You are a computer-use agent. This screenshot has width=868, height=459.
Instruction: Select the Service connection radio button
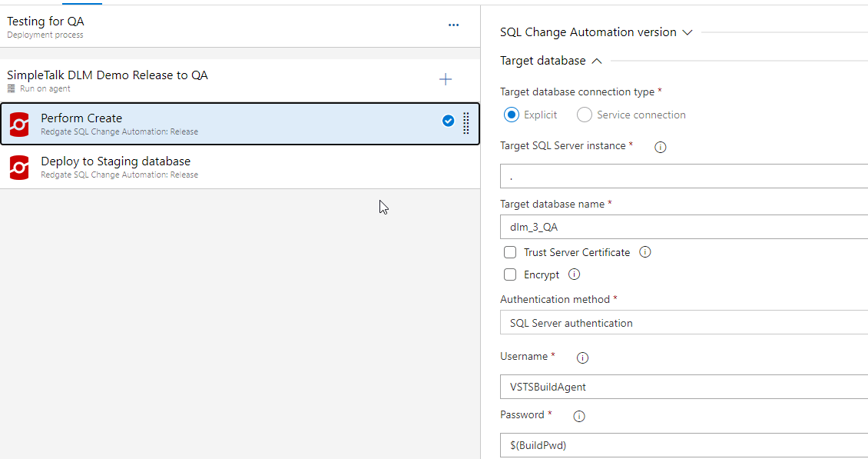tap(585, 115)
